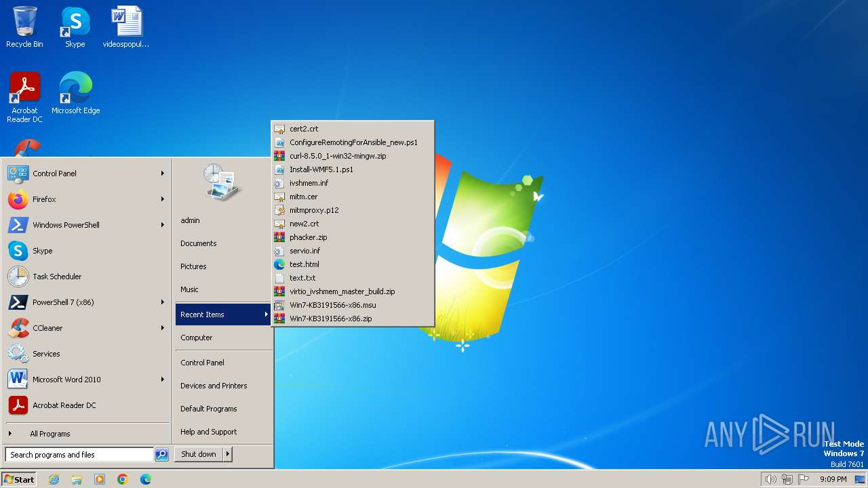Open recent file cert2.crt

(352, 129)
